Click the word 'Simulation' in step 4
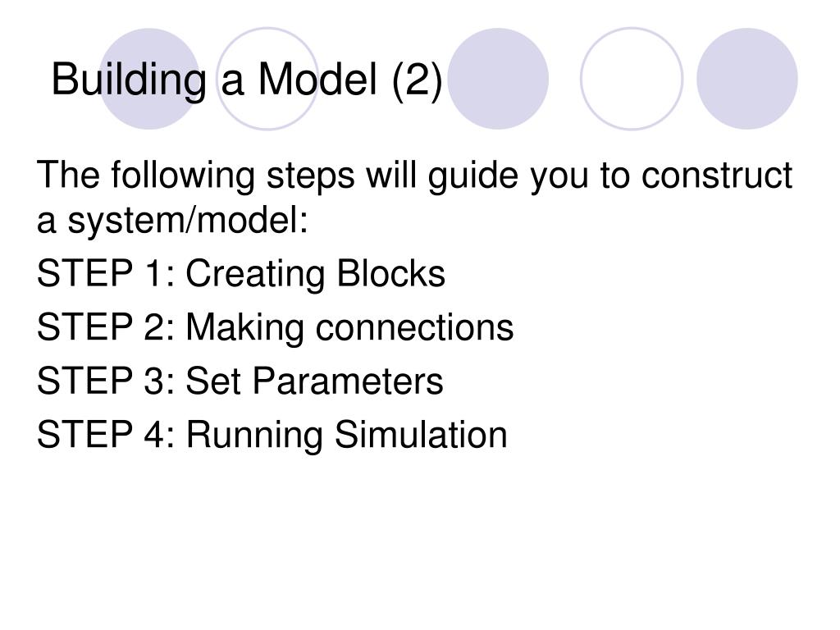Screen dimensions: 840x630 click(421, 435)
